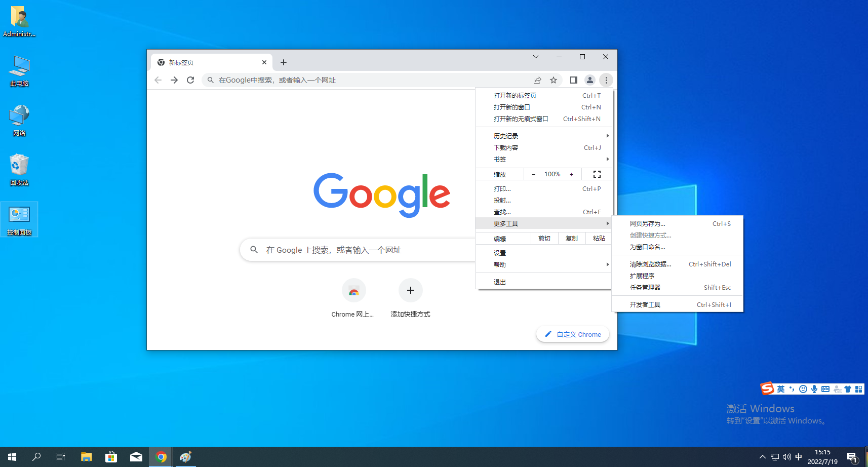Click 剪切 in the edit row
Screen dimensions: 868x467
(x=544, y=239)
